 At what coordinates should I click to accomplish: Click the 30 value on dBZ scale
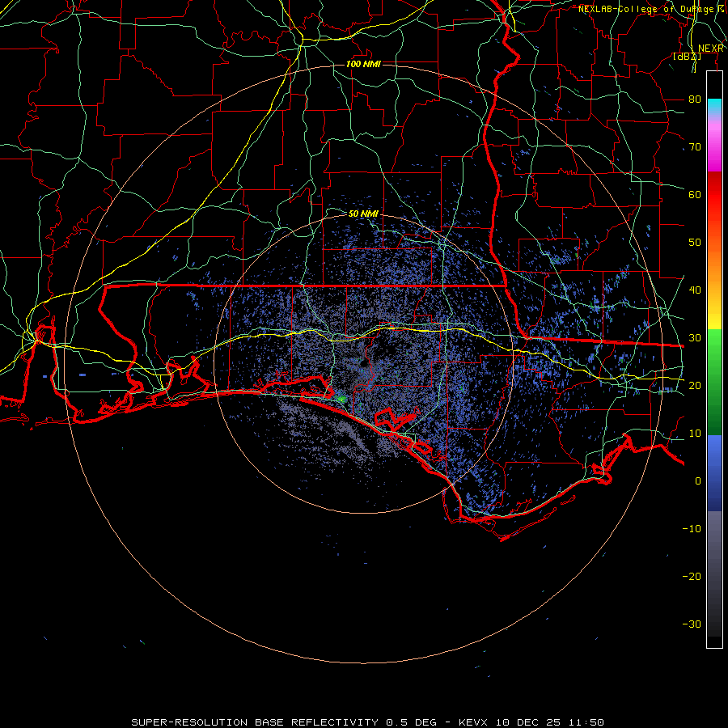(x=695, y=338)
